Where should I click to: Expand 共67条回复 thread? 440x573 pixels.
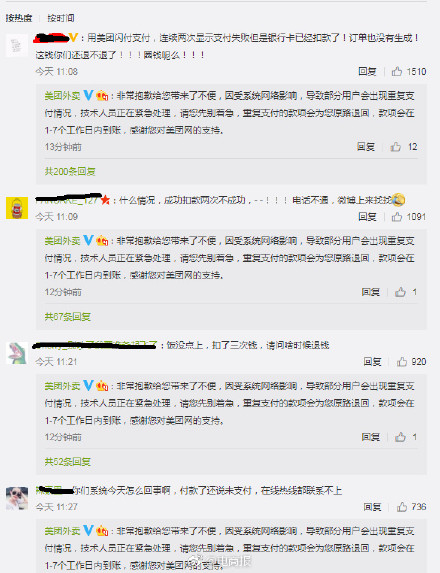coord(68,316)
